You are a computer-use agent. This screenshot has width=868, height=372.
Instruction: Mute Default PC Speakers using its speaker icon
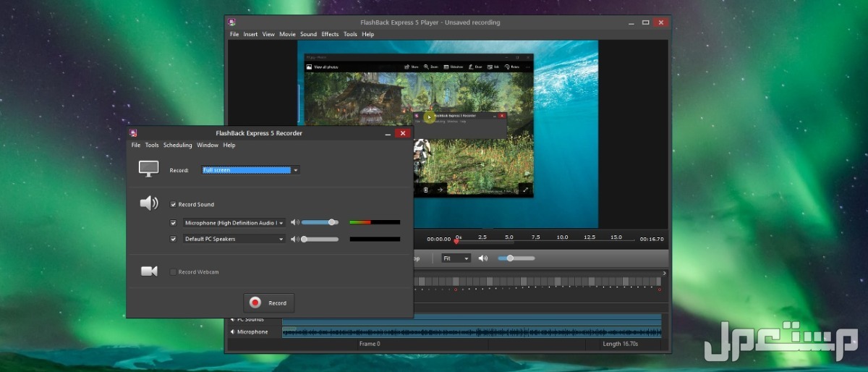[294, 239]
